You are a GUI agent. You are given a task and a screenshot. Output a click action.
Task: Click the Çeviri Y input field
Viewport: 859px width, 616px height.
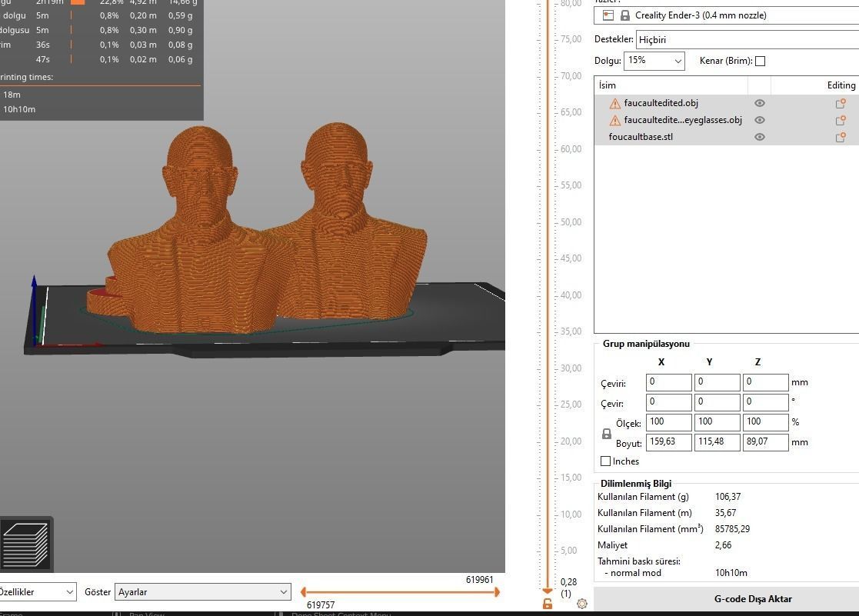(x=717, y=382)
